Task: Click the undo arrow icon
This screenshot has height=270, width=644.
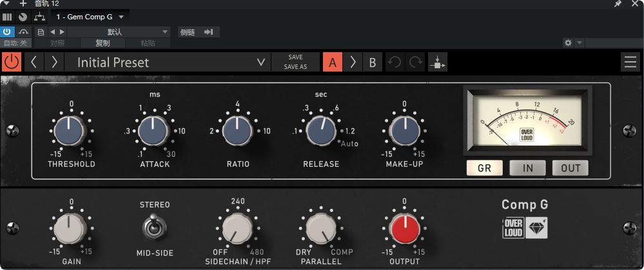Action: (395, 62)
